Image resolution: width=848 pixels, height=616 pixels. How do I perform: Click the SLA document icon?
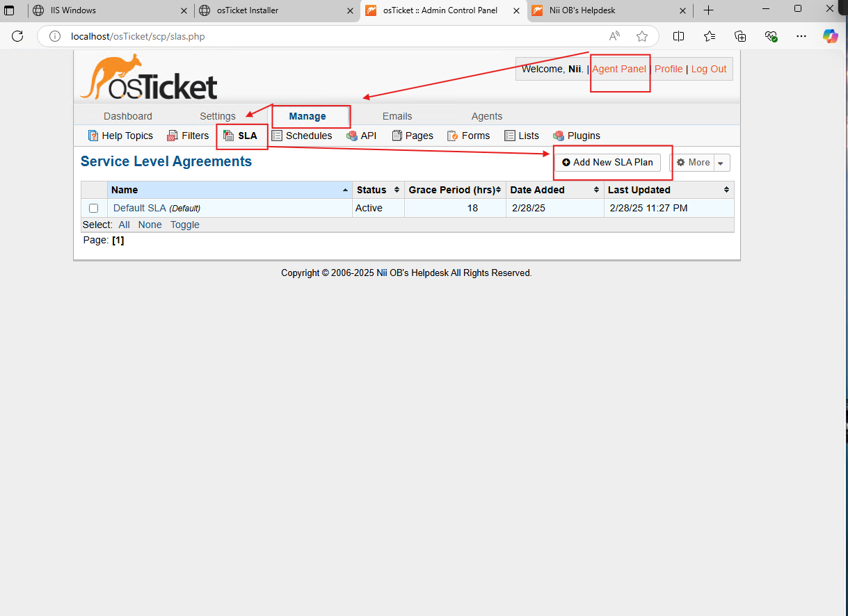click(227, 136)
